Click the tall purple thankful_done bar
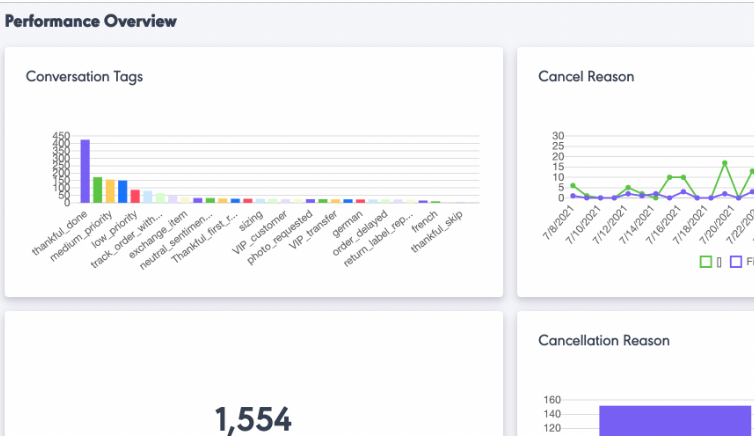The height and width of the screenshot is (436, 754). point(85,171)
